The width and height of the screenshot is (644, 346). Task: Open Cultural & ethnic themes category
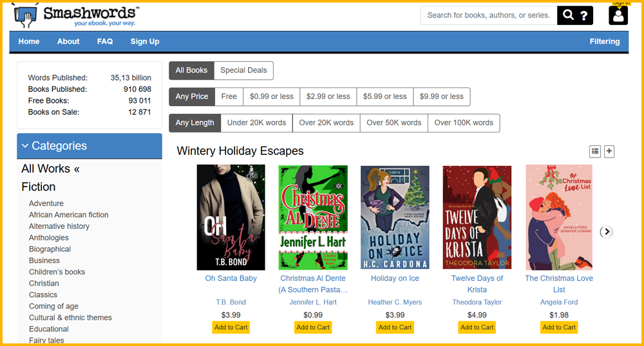(70, 318)
